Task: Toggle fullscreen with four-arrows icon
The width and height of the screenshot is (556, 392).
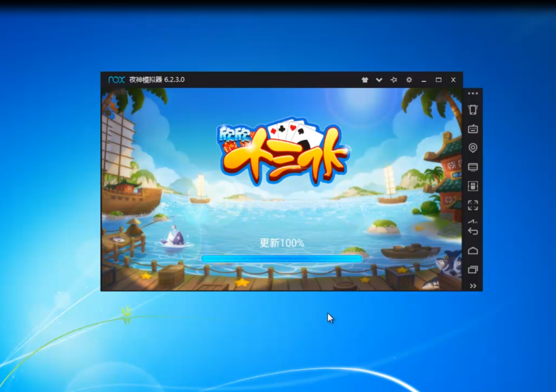Action: [x=473, y=205]
